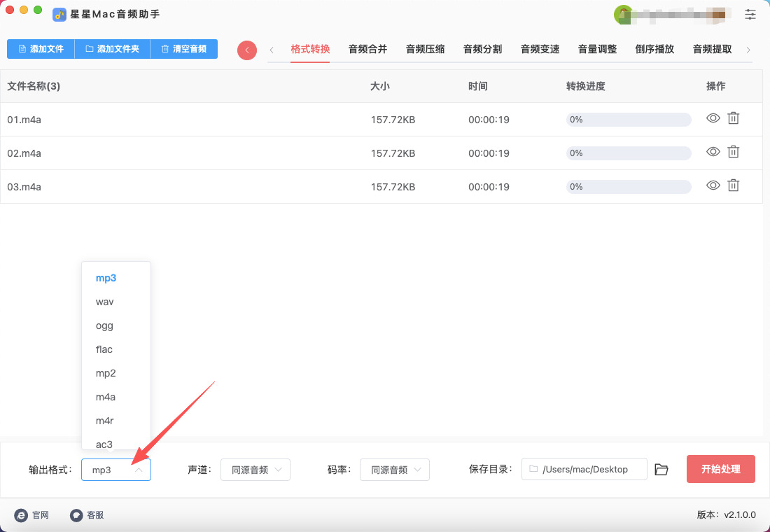
Task: Preview the 01.m4a file with eye icon
Action: tap(713, 118)
